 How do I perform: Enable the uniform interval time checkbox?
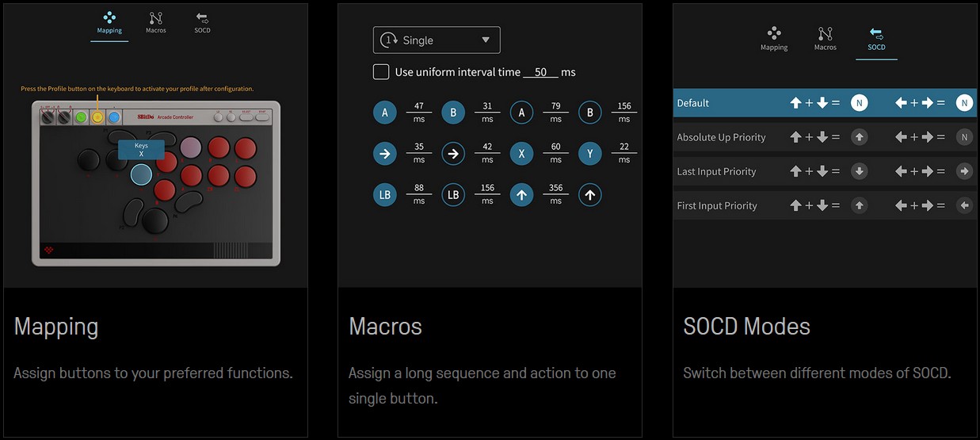click(381, 72)
